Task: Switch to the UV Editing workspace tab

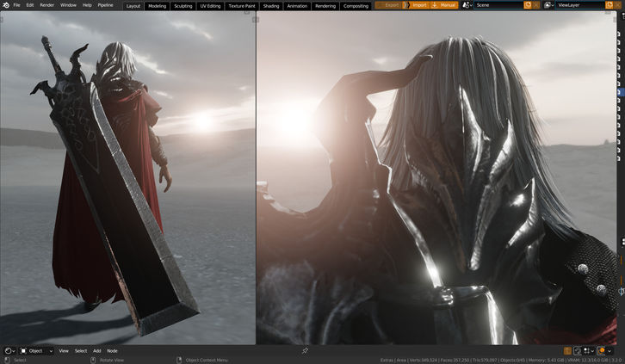Action: 210,6
